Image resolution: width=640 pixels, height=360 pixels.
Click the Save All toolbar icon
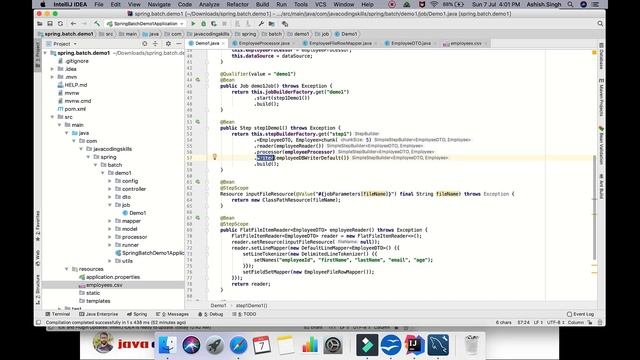tap(50, 24)
